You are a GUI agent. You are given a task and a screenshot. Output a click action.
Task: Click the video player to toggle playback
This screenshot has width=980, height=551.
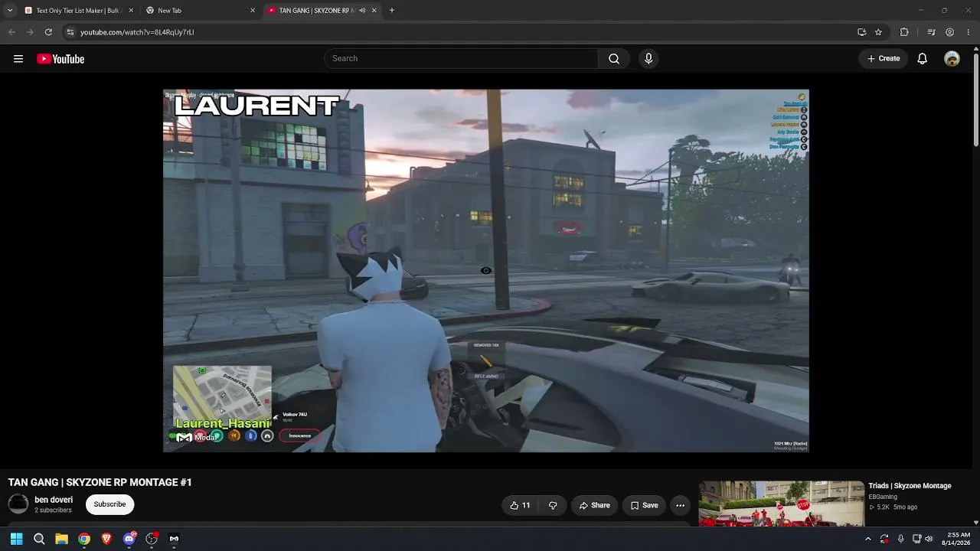tap(486, 271)
